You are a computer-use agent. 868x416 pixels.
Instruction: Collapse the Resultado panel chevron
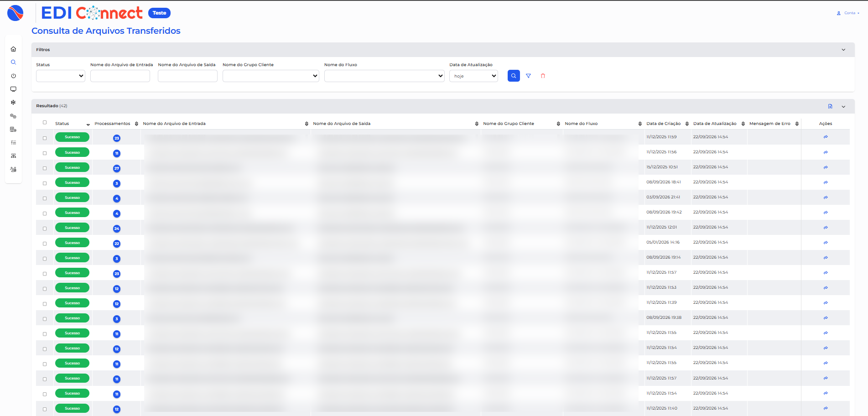pyautogui.click(x=843, y=106)
